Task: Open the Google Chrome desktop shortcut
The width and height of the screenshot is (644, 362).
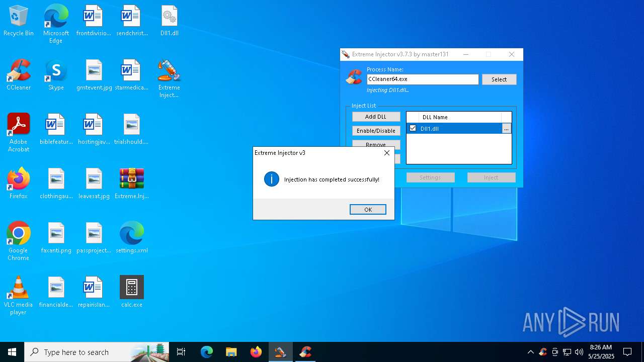Action: click(x=19, y=241)
